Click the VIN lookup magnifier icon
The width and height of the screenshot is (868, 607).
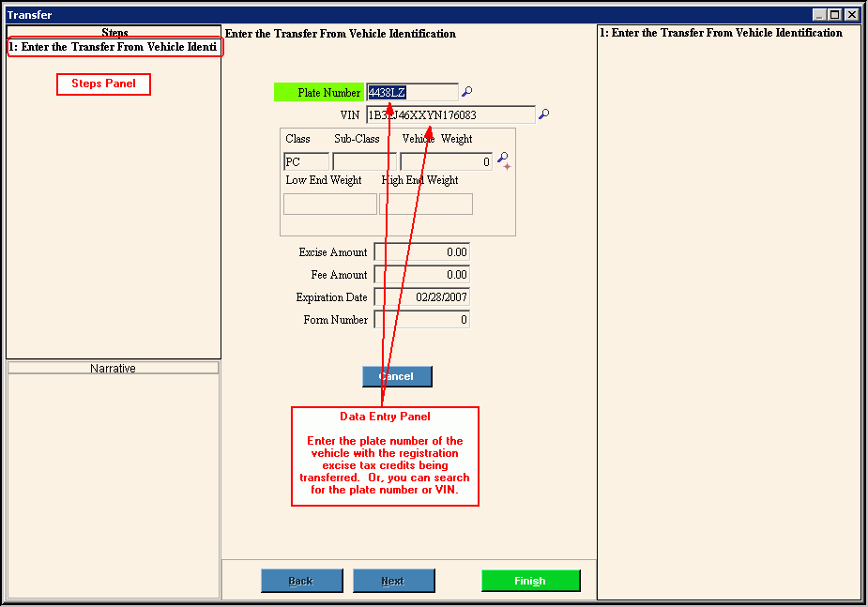point(544,114)
